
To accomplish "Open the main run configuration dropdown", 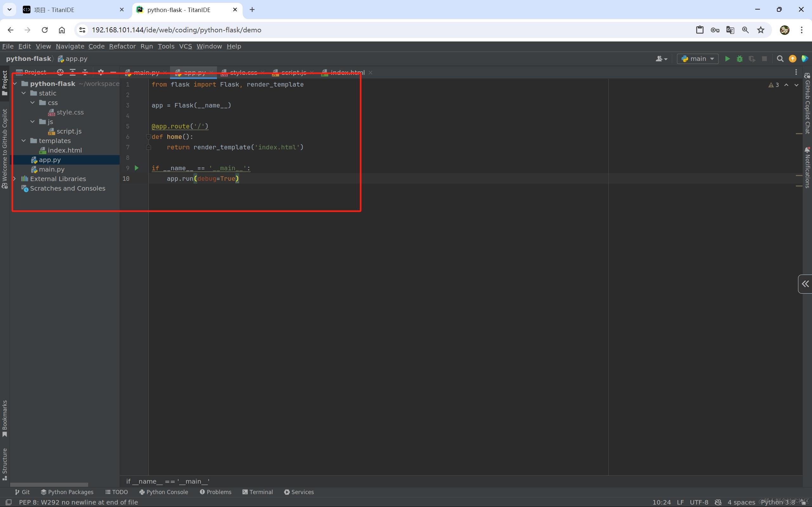I will [697, 59].
